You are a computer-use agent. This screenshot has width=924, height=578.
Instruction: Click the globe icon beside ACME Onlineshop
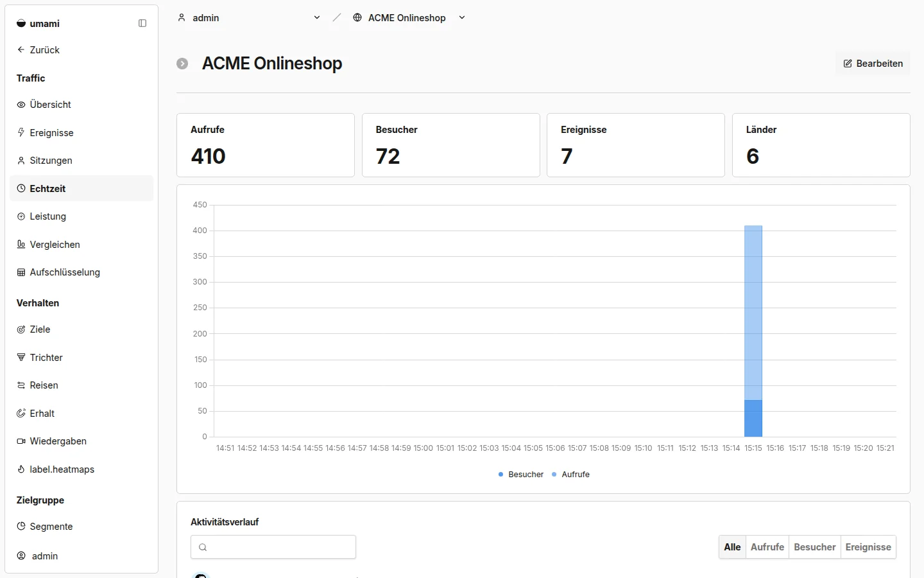(x=357, y=17)
